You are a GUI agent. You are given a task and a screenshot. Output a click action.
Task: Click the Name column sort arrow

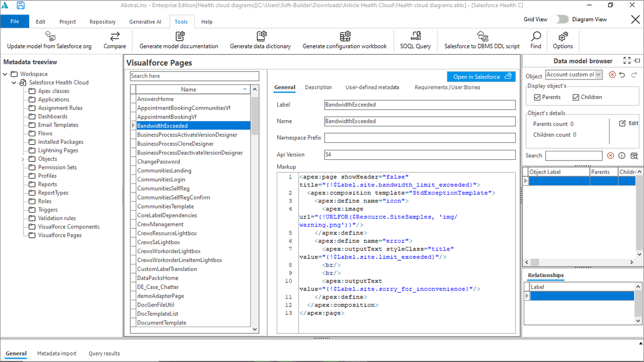(245, 89)
